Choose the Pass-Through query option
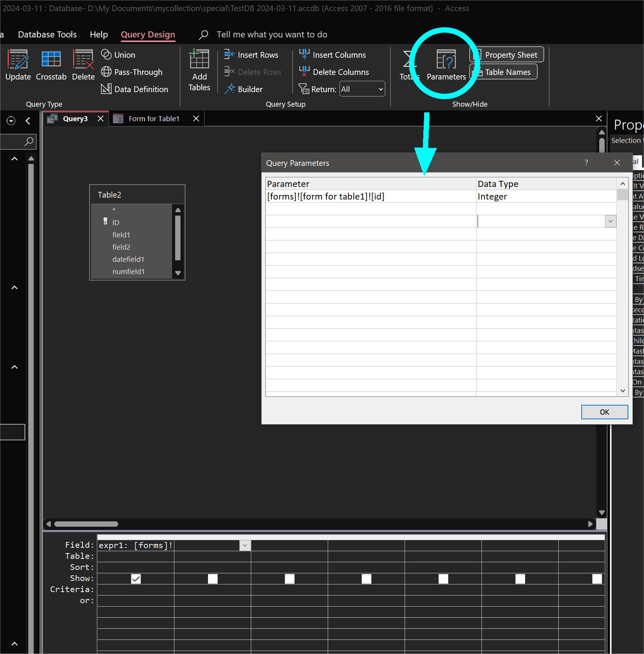This screenshot has width=644, height=654. (x=132, y=72)
